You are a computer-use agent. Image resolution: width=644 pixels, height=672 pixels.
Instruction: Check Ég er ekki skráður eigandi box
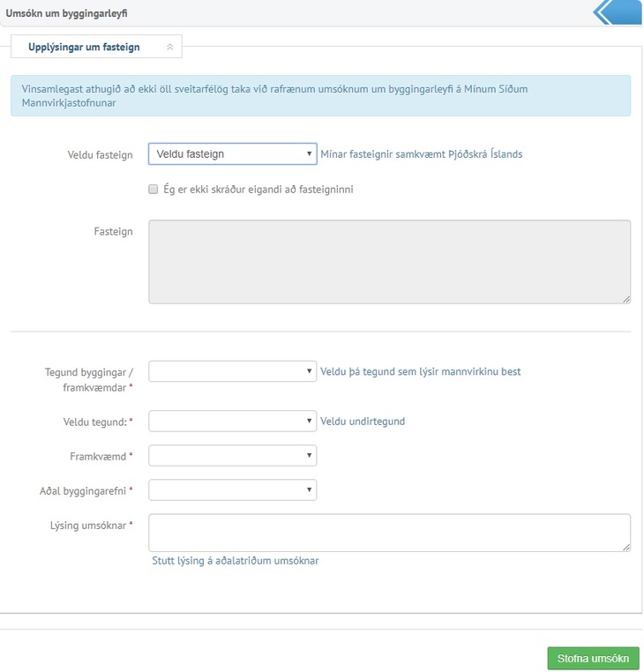(154, 189)
